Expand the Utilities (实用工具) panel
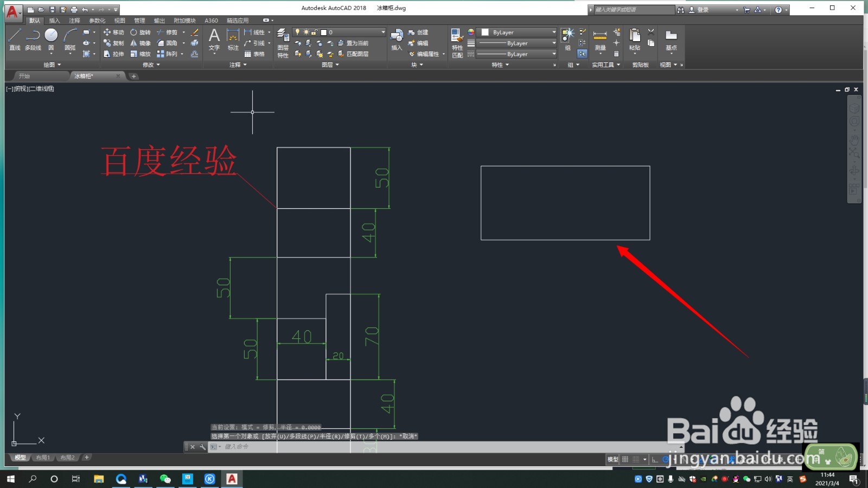This screenshot has height=488, width=868. click(606, 65)
